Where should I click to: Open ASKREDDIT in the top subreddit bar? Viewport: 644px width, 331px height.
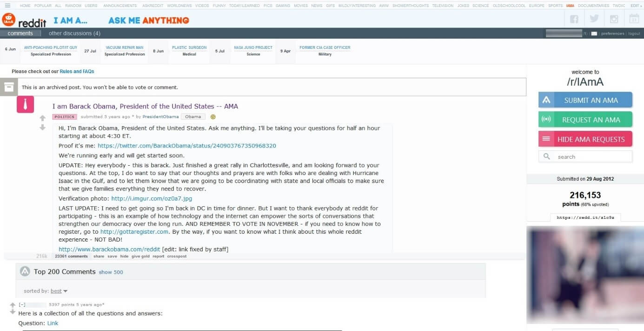point(153,6)
